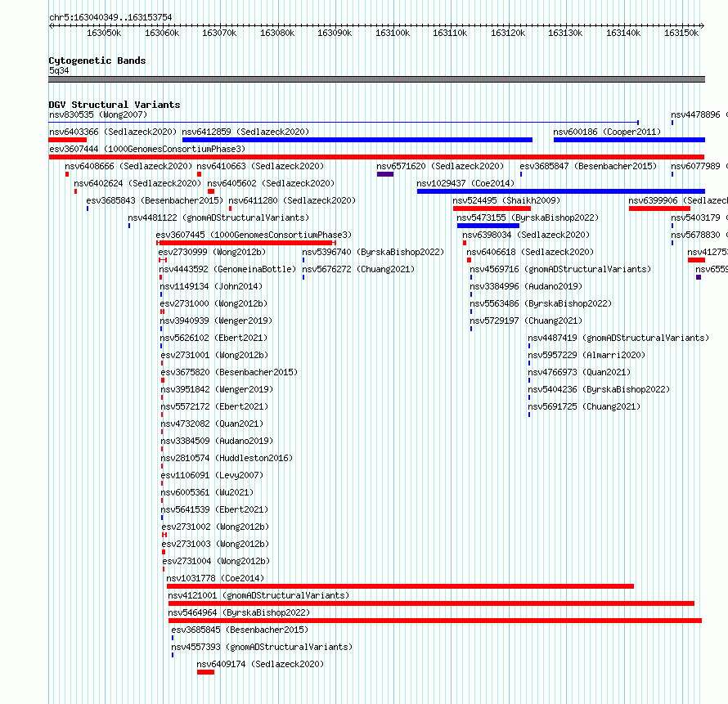Screen dimensions: 728x704
Task: Open esv3685845 (Besenbacher2015) label
Action: tap(240, 630)
